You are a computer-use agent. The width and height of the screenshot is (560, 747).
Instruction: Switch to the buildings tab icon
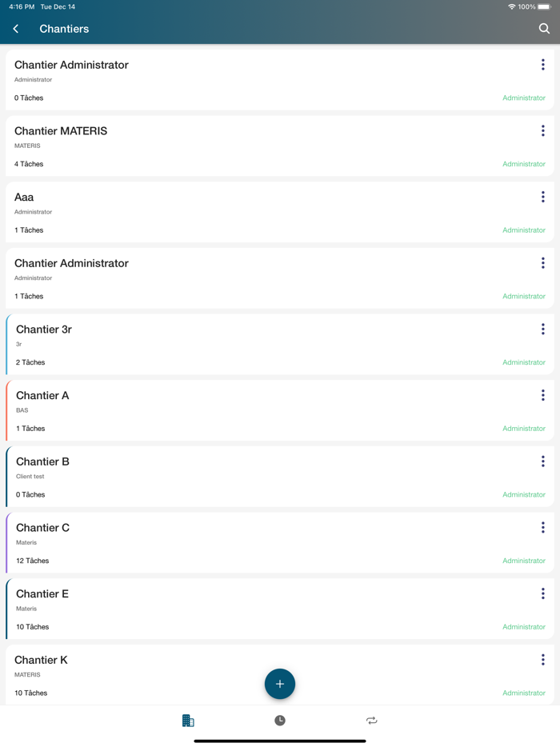click(x=188, y=721)
